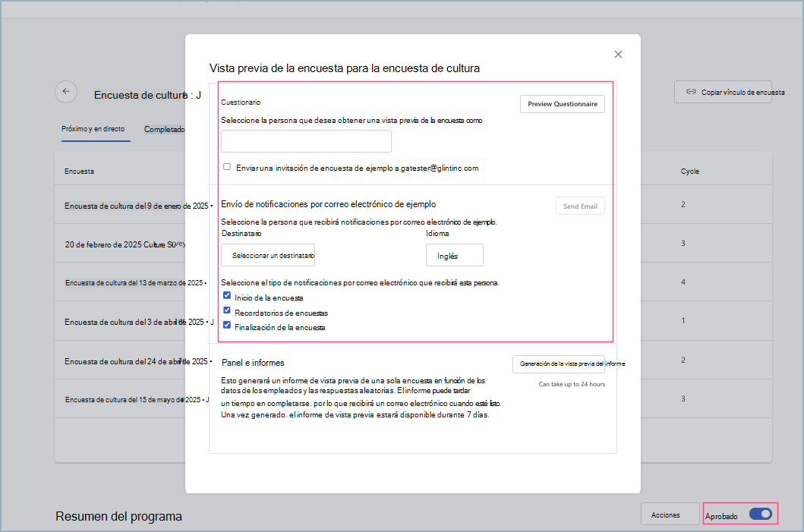The image size is (804, 532).
Task: Switch to Completado tab
Action: point(164,129)
